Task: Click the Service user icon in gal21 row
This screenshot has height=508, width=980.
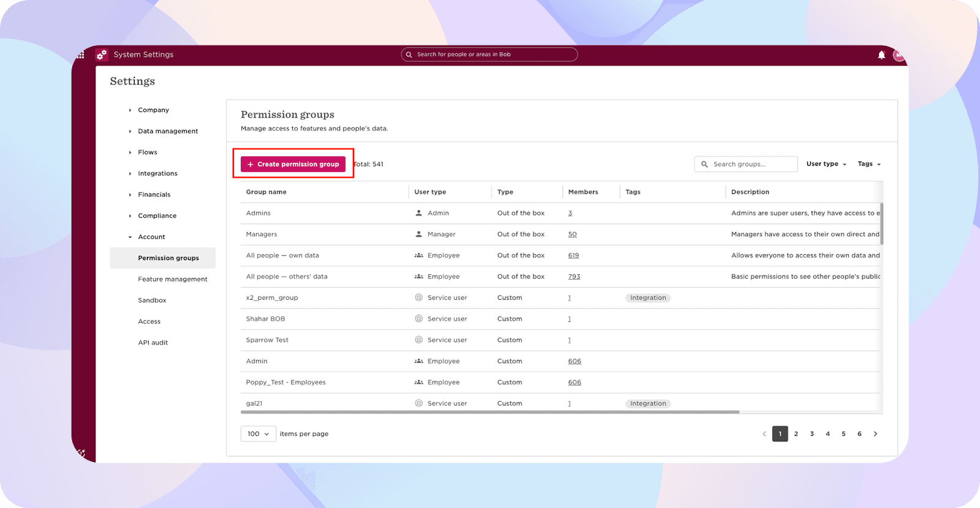Action: click(419, 403)
